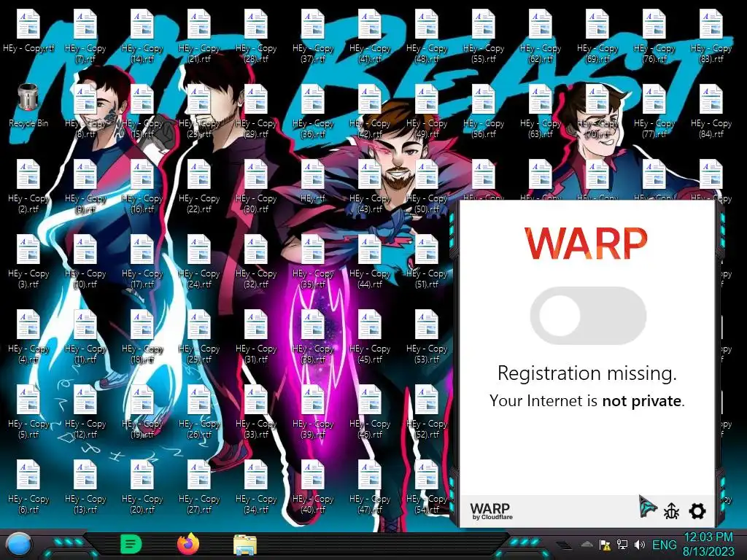Select HEy - Copy (36).rtf file
The width and height of the screenshot is (747, 560).
click(312, 111)
